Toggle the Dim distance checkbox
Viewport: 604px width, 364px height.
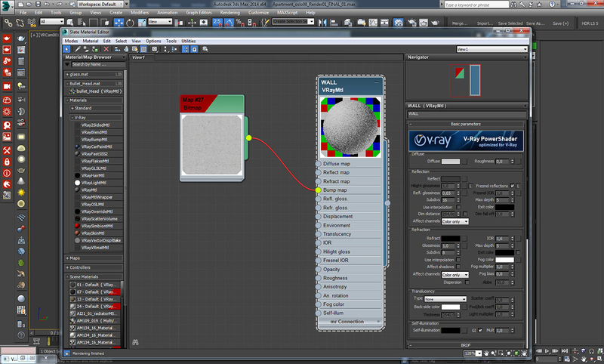464,214
